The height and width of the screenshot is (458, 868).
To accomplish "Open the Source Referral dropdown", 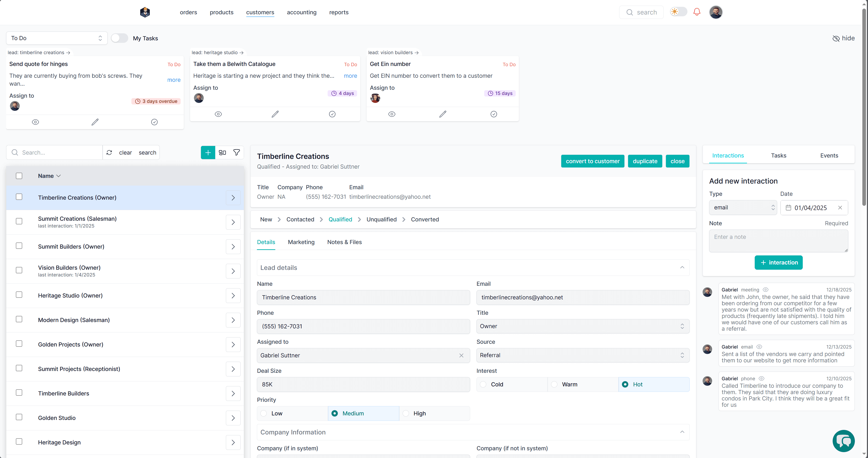I will (x=583, y=356).
